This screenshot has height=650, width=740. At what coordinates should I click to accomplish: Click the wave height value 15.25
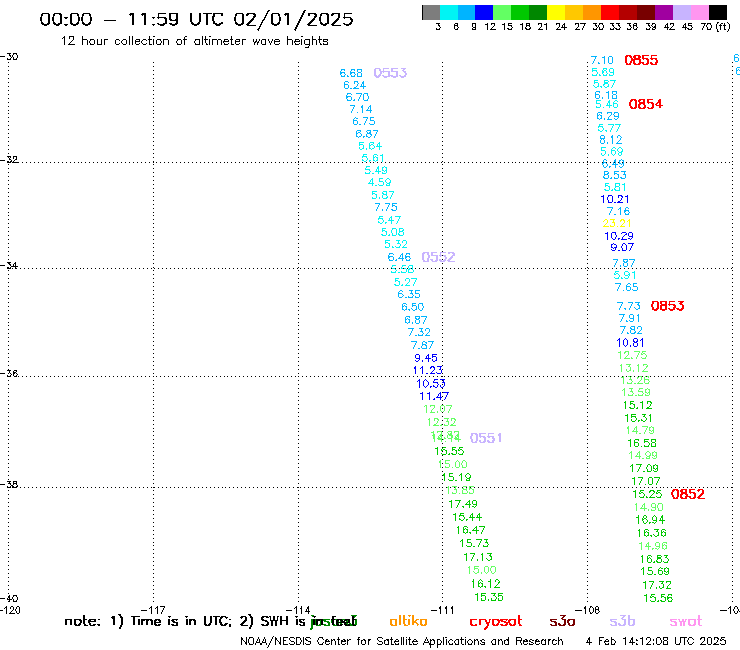point(647,494)
